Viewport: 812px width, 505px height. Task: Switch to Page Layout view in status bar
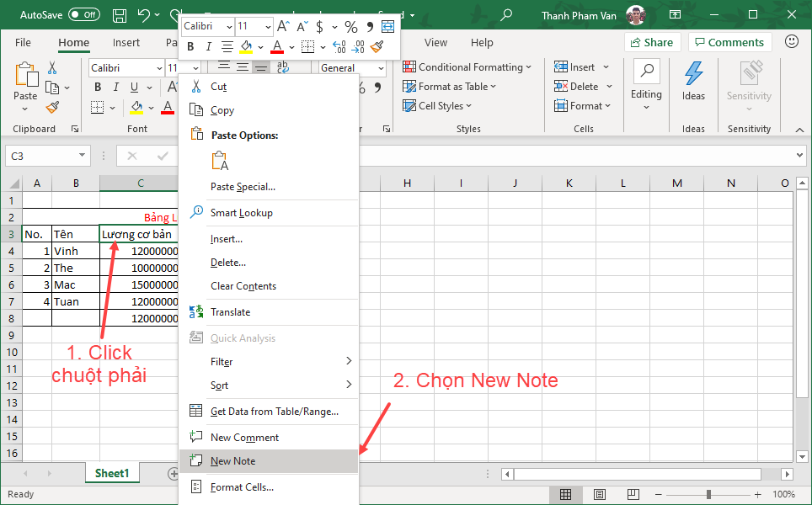599,494
